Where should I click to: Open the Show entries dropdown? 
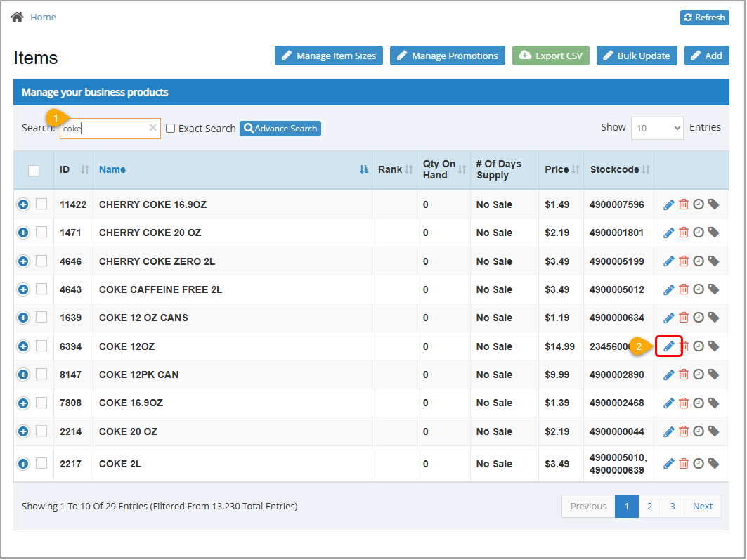pyautogui.click(x=657, y=128)
